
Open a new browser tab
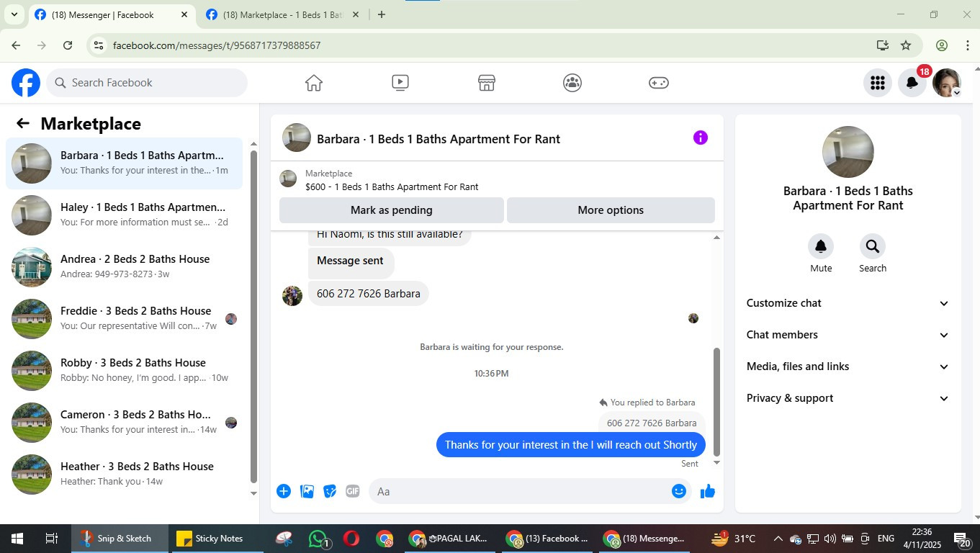[x=382, y=14]
